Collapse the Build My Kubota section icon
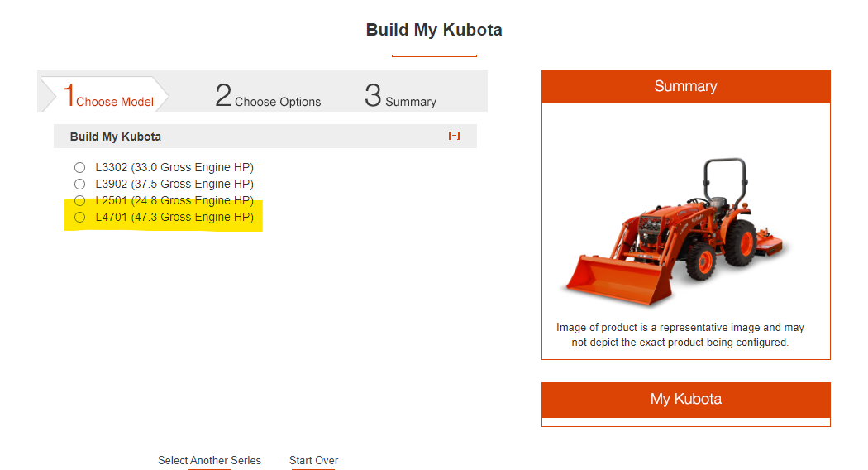The height and width of the screenshot is (470, 868). coord(454,136)
